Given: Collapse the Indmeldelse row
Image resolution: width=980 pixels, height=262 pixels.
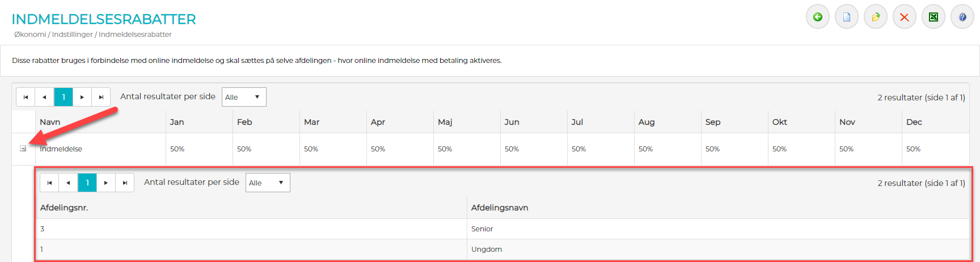Looking at the screenshot, I should [23, 149].
